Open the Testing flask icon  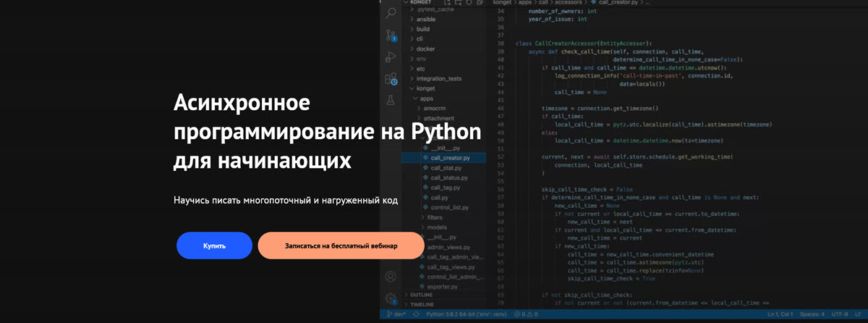[391, 101]
